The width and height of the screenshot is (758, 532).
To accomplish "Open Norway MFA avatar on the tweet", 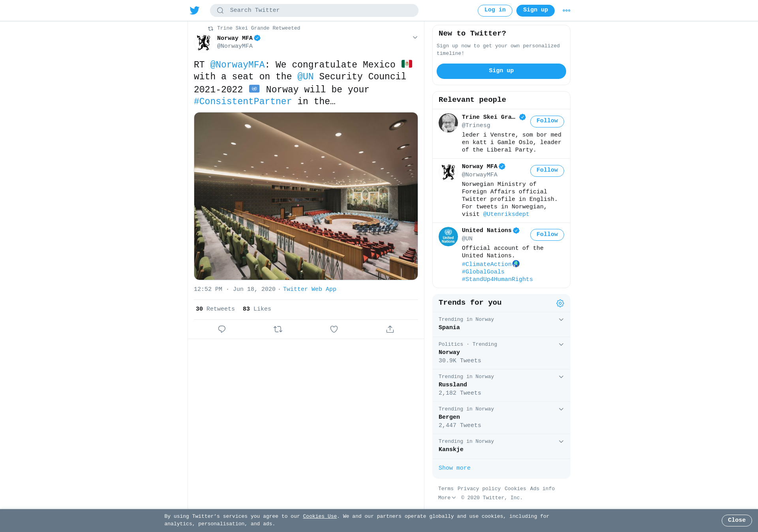I will click(x=204, y=42).
